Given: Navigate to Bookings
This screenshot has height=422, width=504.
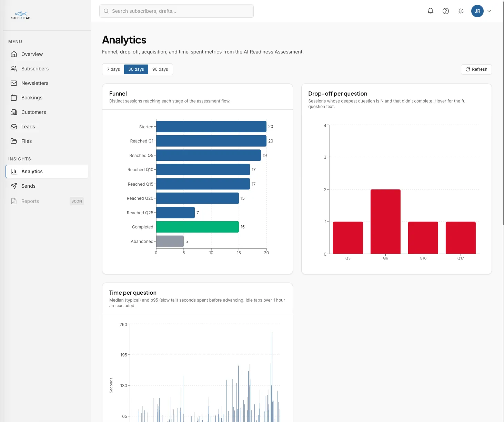Looking at the screenshot, I should 47,98.
